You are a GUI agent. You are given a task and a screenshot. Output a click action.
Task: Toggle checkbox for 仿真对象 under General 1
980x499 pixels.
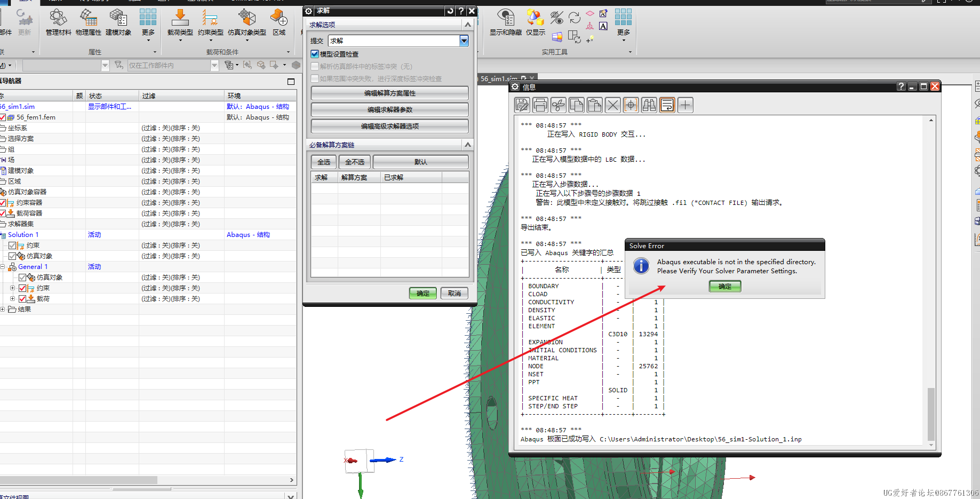click(22, 278)
